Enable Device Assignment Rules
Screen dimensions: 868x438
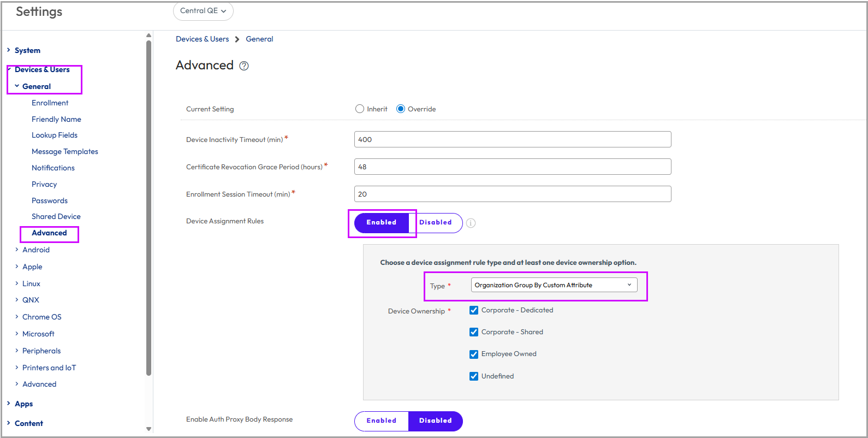(x=382, y=222)
